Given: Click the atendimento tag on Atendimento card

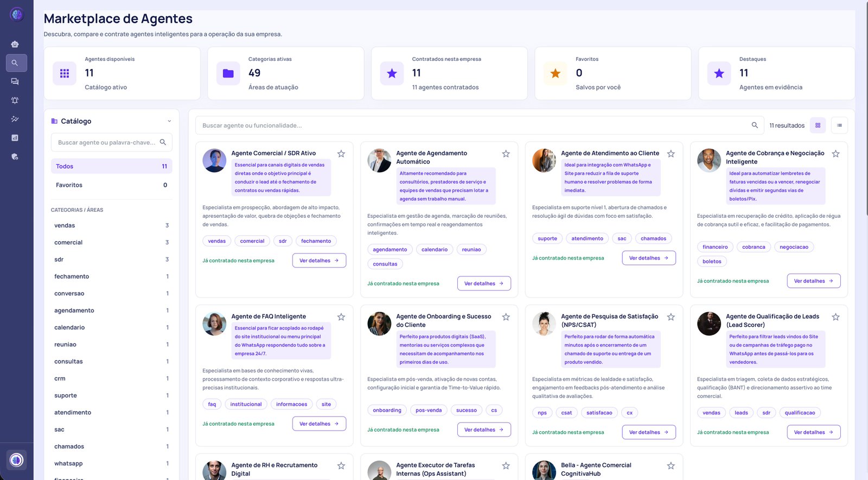Looking at the screenshot, I should pos(588,238).
